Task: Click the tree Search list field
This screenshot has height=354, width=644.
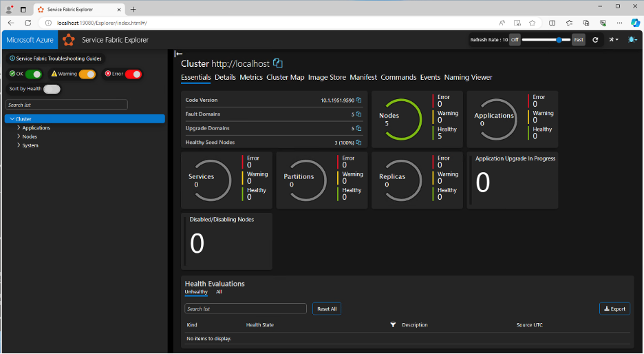Action: pyautogui.click(x=67, y=105)
